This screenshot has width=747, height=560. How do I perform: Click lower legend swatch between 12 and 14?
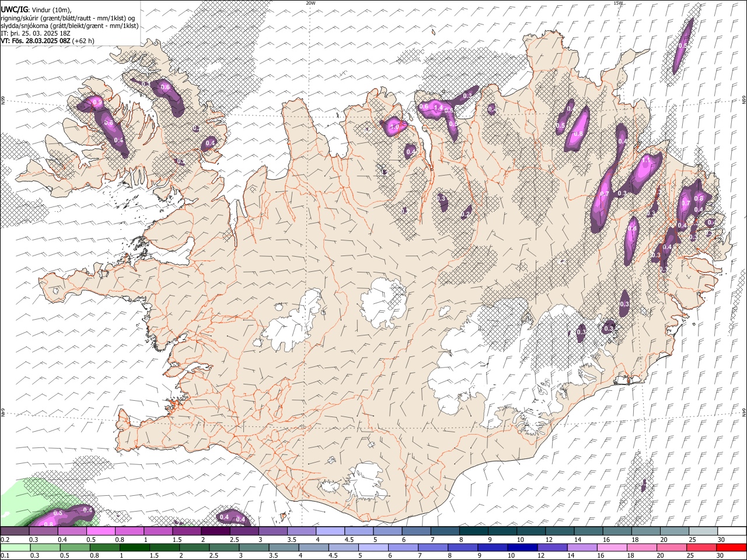552,547
